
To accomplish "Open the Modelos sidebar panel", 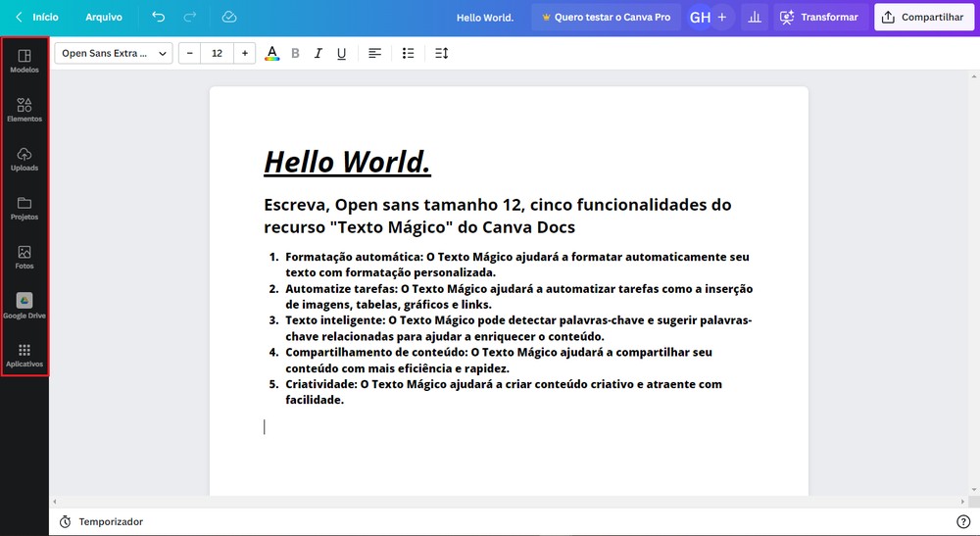I will click(24, 61).
